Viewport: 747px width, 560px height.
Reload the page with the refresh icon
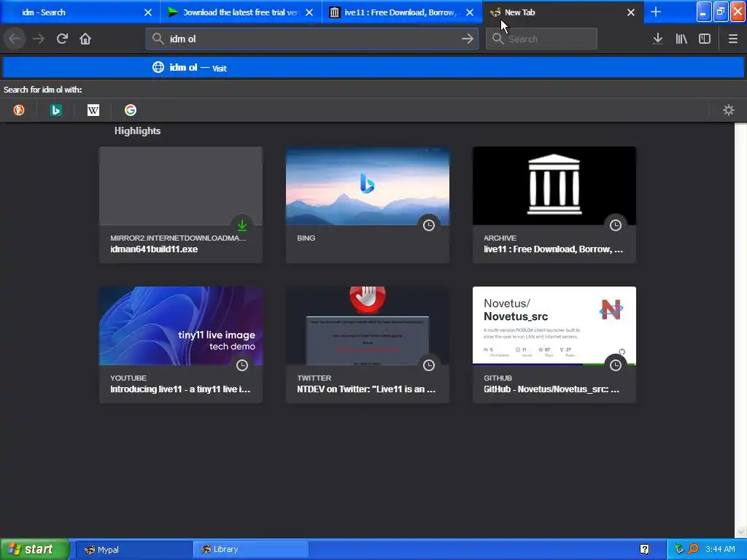[62, 39]
